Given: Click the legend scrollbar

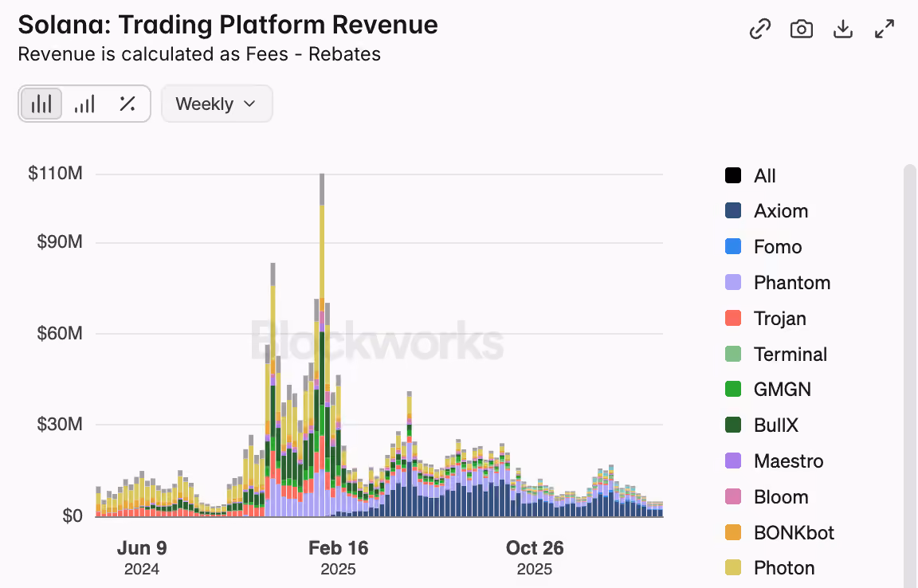Looking at the screenshot, I should click(909, 374).
